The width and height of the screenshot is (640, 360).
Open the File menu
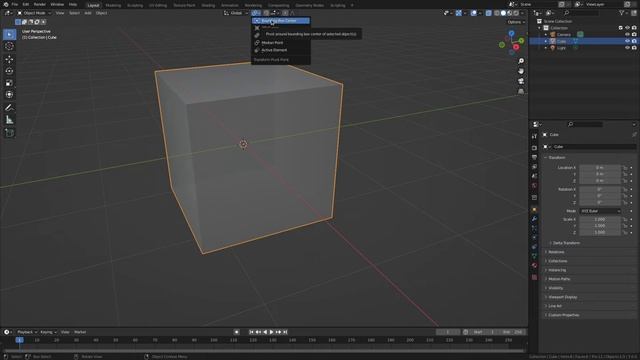pyautogui.click(x=15, y=4)
